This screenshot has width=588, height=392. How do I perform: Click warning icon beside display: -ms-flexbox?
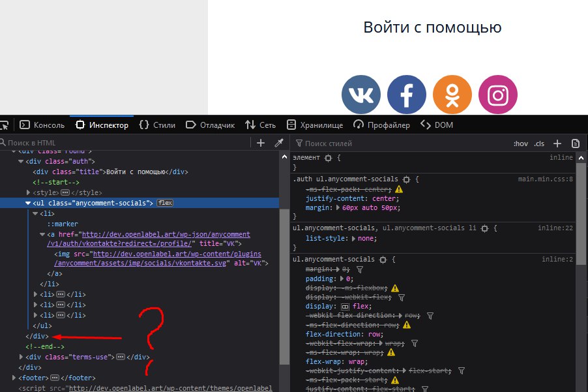point(395,288)
